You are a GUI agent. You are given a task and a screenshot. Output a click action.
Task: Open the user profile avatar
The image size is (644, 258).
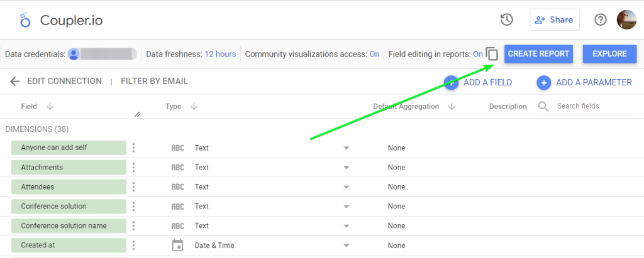tap(627, 19)
